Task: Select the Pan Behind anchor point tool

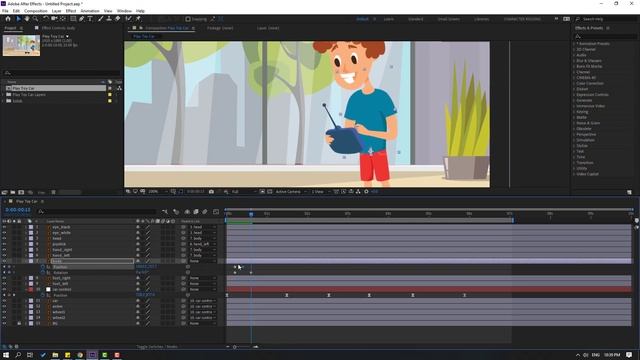Action: (x=63, y=19)
